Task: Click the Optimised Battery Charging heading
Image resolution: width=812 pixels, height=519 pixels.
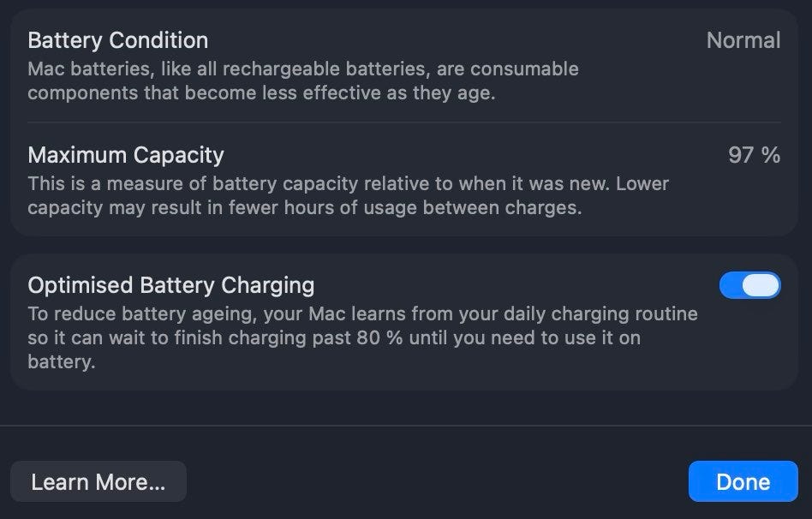Action: [170, 285]
